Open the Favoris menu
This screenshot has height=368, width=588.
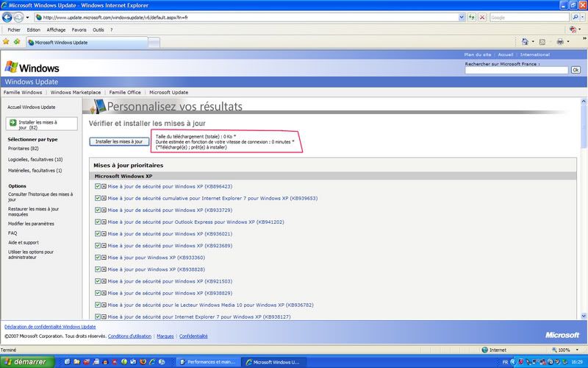coord(79,29)
